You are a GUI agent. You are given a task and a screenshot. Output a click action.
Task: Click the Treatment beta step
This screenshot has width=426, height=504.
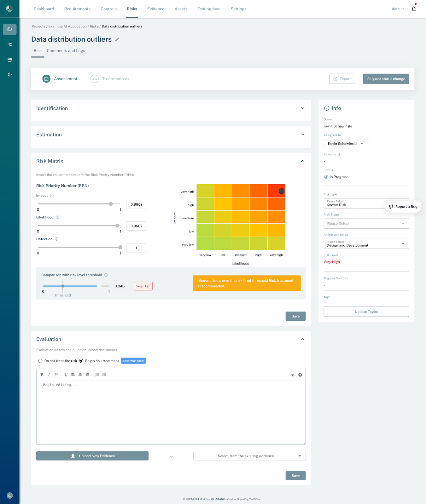(110, 79)
